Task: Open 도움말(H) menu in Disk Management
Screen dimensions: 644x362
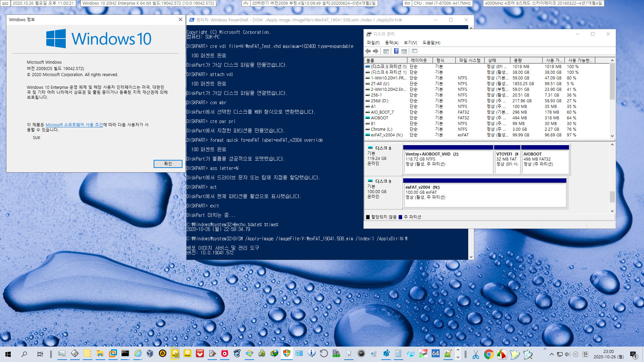Action: [431, 43]
